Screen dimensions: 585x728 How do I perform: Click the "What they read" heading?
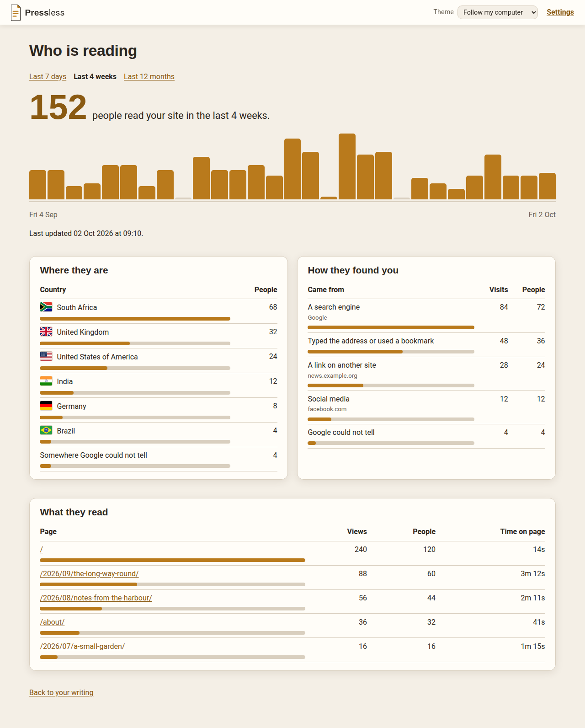tap(74, 512)
